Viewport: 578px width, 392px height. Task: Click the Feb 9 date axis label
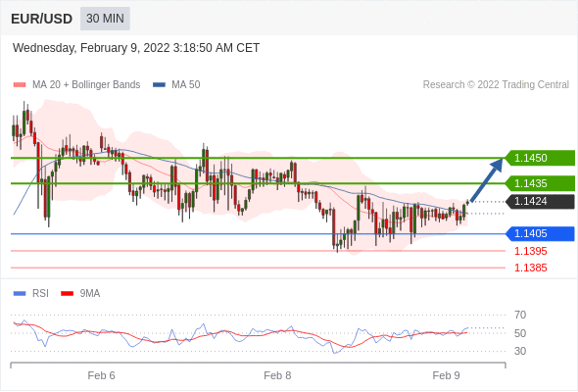point(446,375)
